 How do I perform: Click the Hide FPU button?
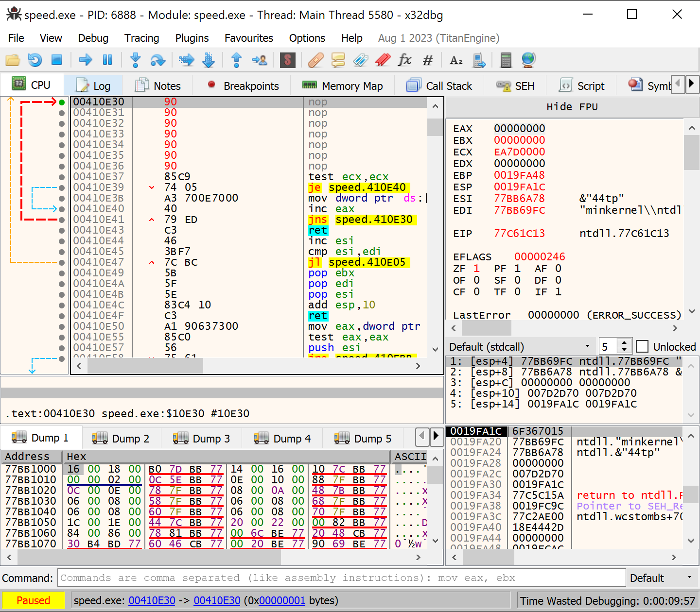point(572,107)
